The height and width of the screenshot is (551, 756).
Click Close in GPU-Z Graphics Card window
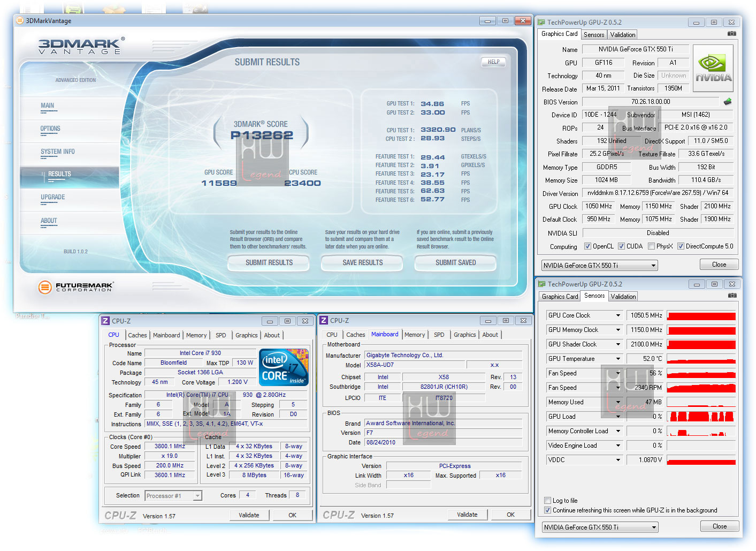coord(719,265)
